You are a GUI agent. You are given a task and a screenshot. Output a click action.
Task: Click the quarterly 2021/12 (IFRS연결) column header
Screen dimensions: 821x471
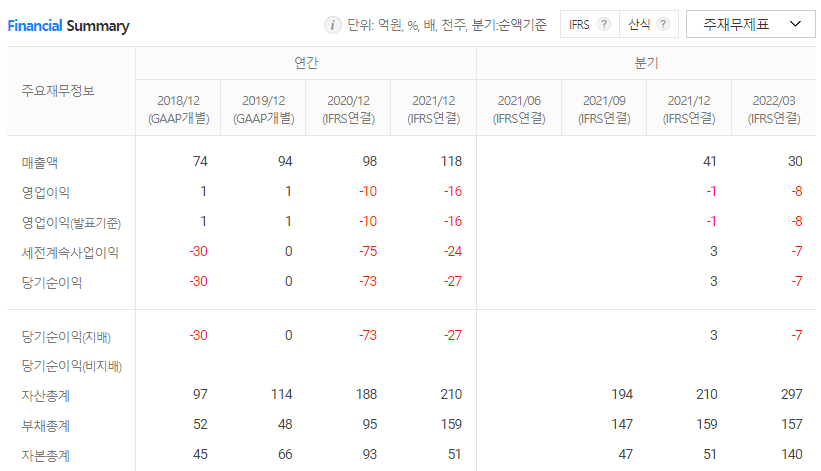pos(689,109)
